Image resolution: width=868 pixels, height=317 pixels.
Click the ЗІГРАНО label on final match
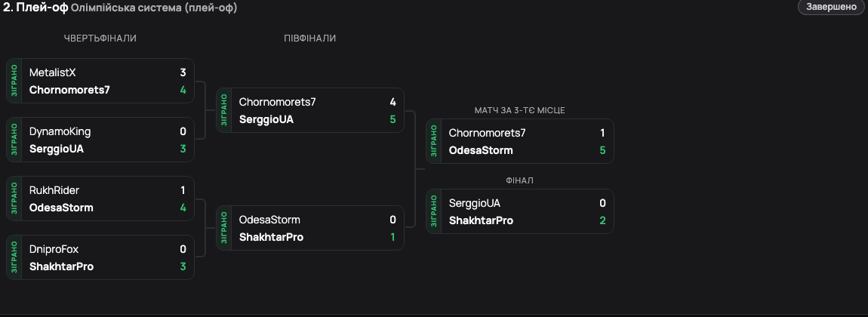[x=433, y=211]
